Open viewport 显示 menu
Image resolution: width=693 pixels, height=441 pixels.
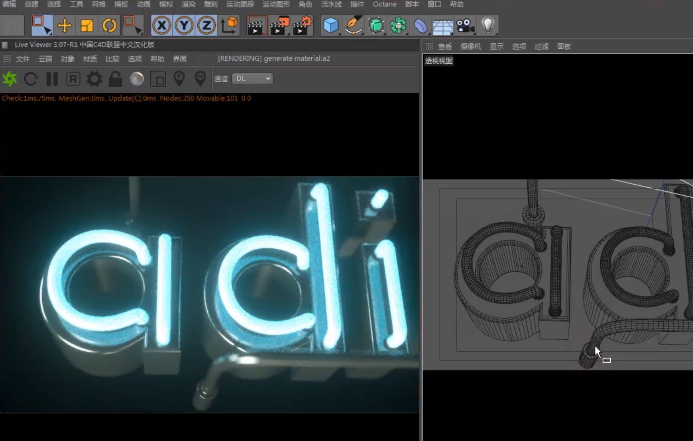click(x=497, y=46)
